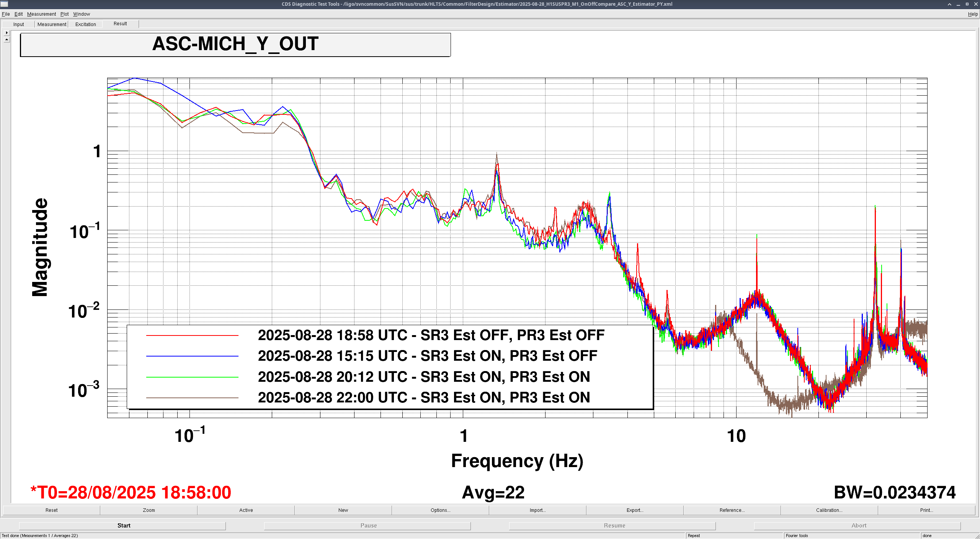The width and height of the screenshot is (980, 539).
Task: Click the Print button
Action: click(x=927, y=510)
